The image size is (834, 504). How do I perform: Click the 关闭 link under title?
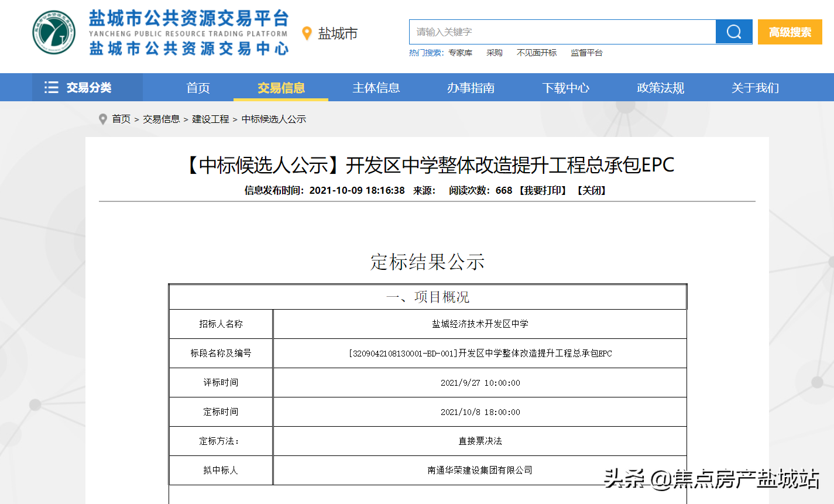[592, 190]
